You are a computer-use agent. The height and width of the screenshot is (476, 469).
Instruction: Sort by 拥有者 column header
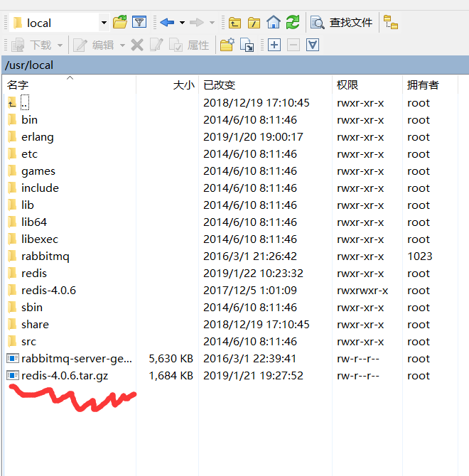point(431,85)
